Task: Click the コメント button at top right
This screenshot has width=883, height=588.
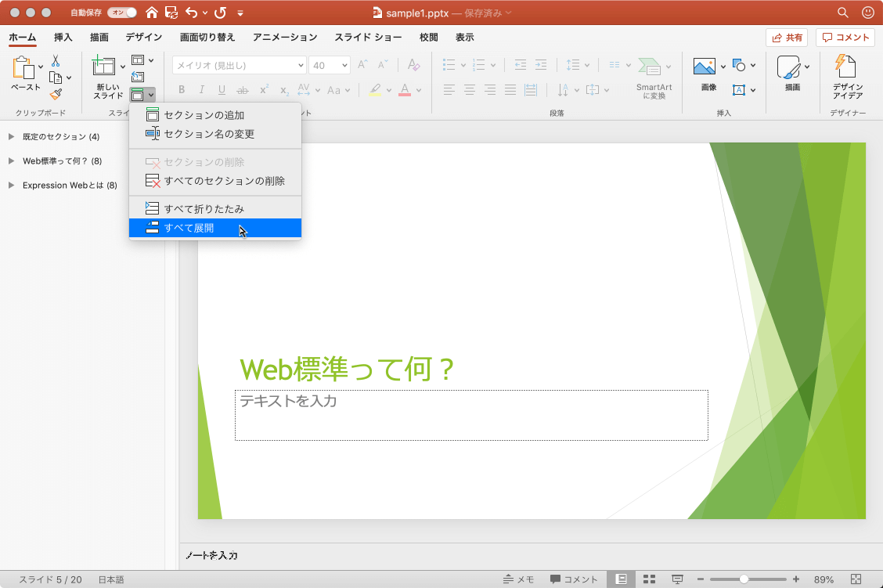Action: (x=845, y=37)
